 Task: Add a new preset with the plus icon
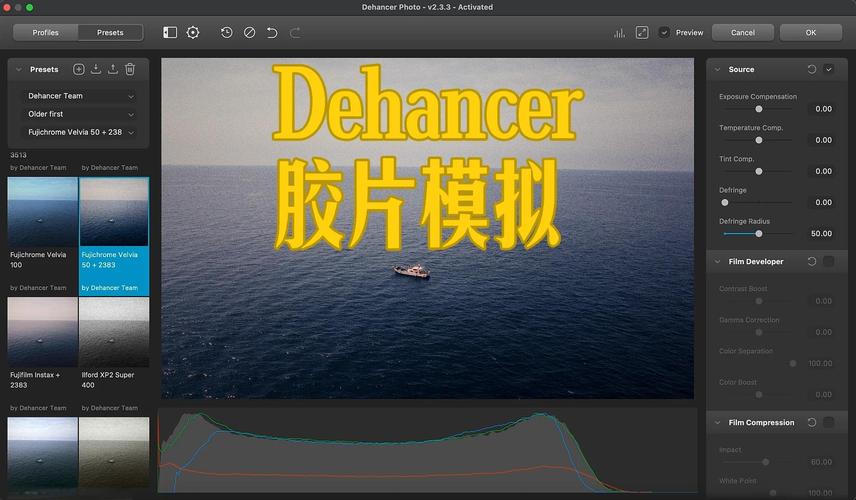(79, 69)
